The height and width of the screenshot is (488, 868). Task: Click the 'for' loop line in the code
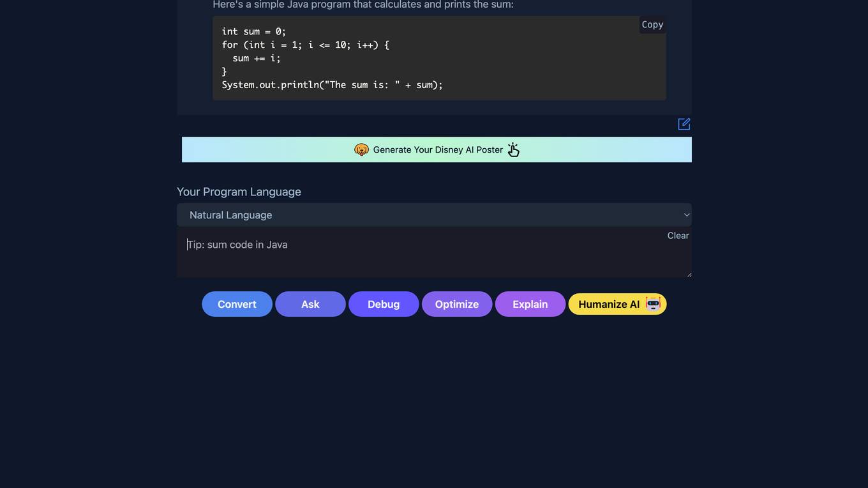click(x=305, y=45)
